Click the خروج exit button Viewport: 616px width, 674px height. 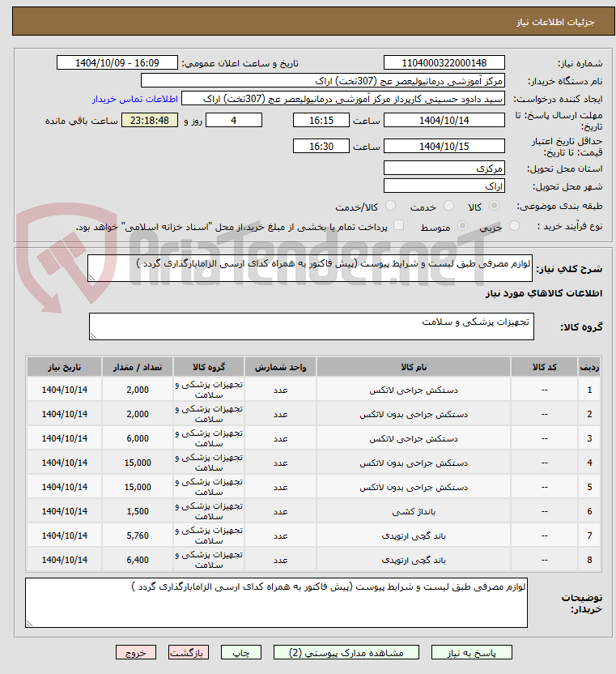coord(136,652)
